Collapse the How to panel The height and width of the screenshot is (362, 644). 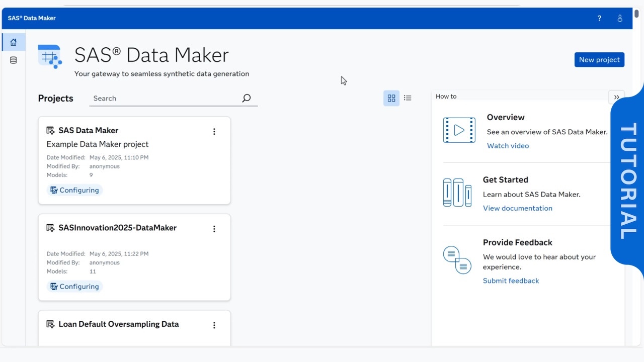pos(616,97)
